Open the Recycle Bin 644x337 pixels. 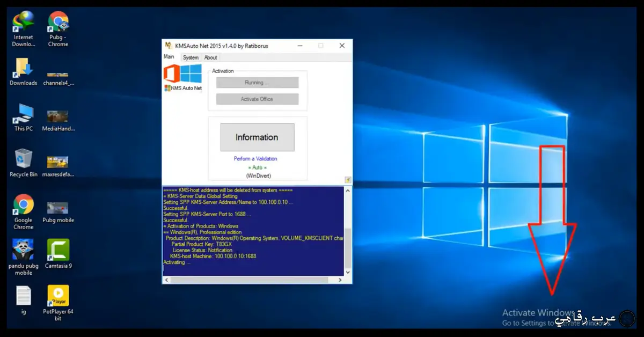tap(24, 159)
